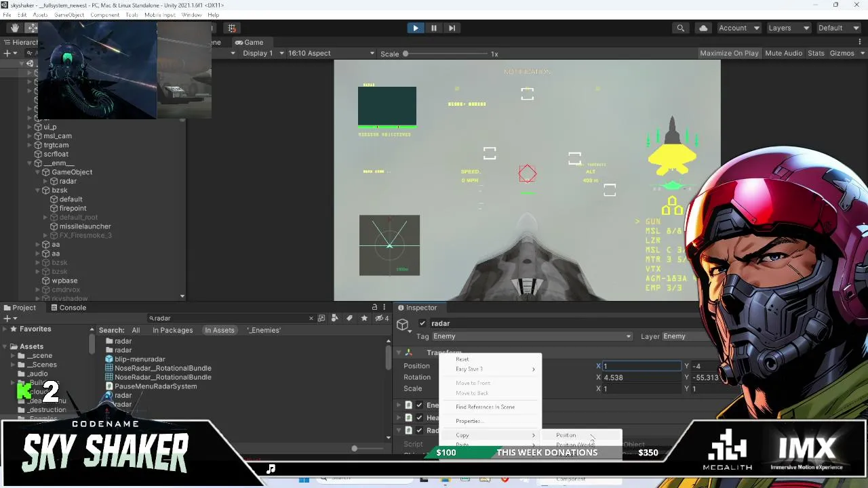The height and width of the screenshot is (488, 868).
Task: Toggle hidden packages visibility icon
Action: point(380,319)
